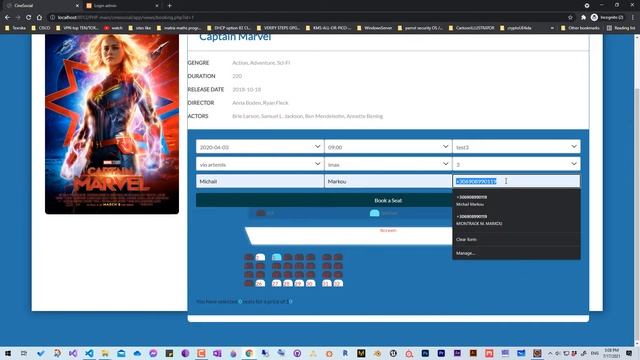Open Visual Studio from the taskbar

73,353
